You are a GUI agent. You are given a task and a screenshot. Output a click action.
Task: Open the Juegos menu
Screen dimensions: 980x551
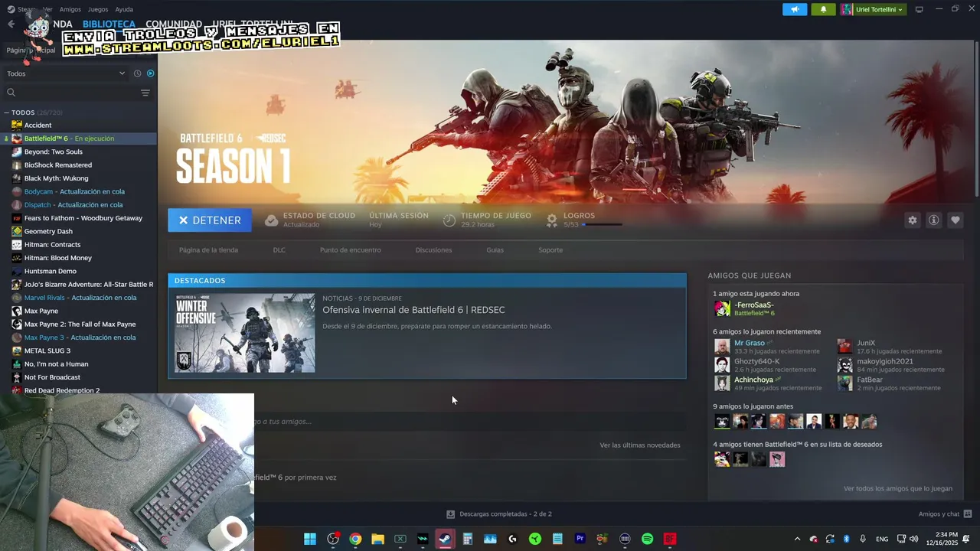pos(98,9)
